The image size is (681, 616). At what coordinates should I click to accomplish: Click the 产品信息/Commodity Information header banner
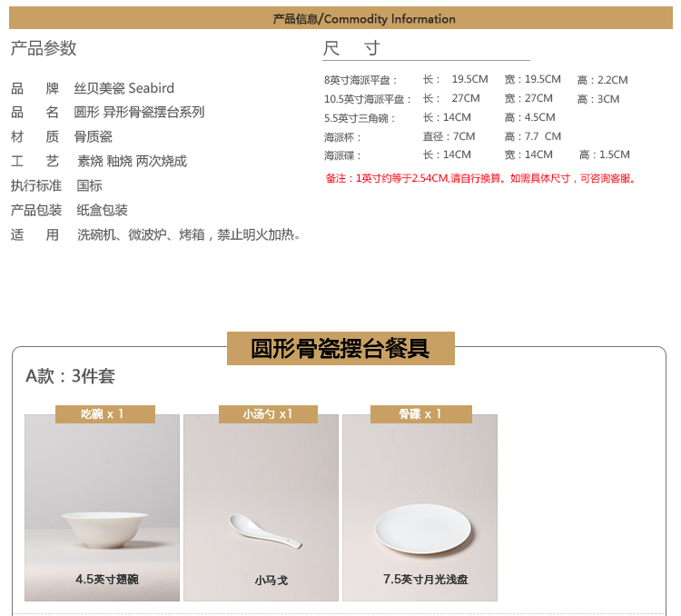pyautogui.click(x=340, y=18)
